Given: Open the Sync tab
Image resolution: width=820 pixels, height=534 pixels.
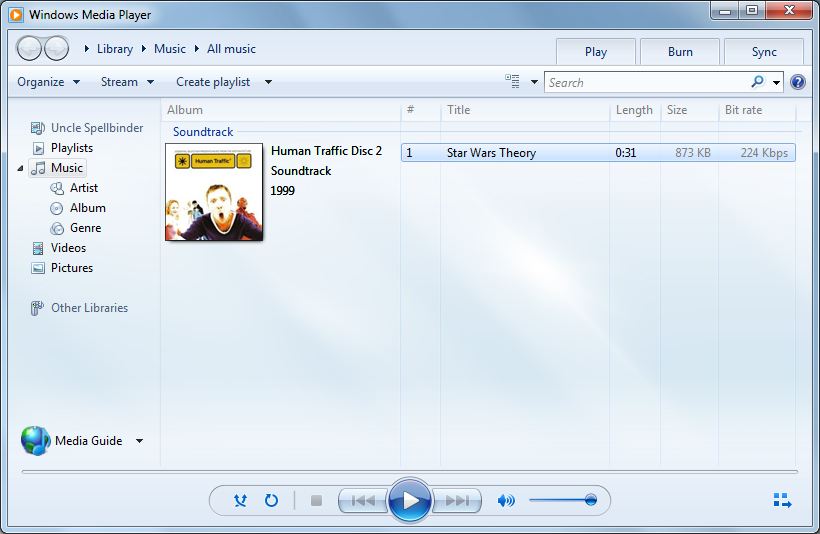Looking at the screenshot, I should [764, 52].
